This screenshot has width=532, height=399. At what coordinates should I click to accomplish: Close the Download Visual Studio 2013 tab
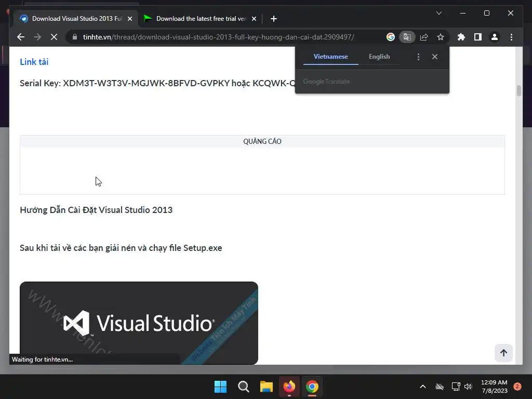click(x=129, y=19)
